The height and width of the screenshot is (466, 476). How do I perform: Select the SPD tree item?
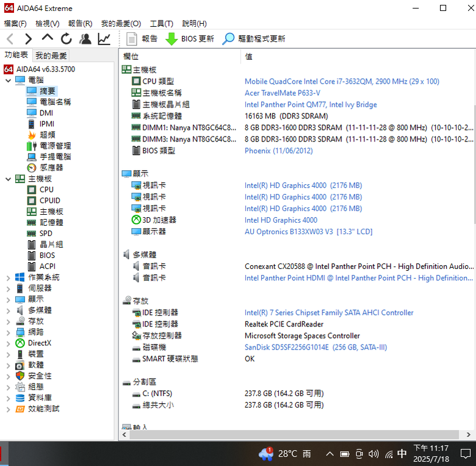click(46, 233)
